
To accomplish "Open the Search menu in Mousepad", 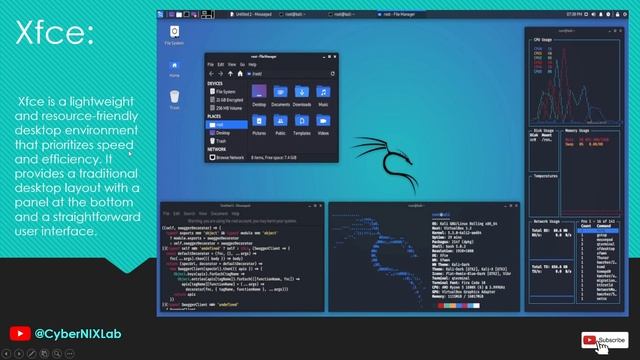I will 189,213.
